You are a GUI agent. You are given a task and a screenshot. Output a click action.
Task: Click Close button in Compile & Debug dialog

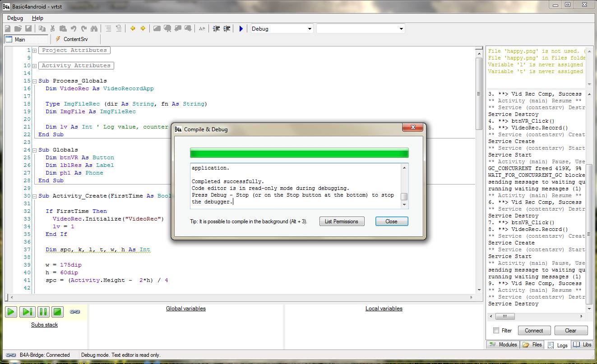[x=392, y=221]
